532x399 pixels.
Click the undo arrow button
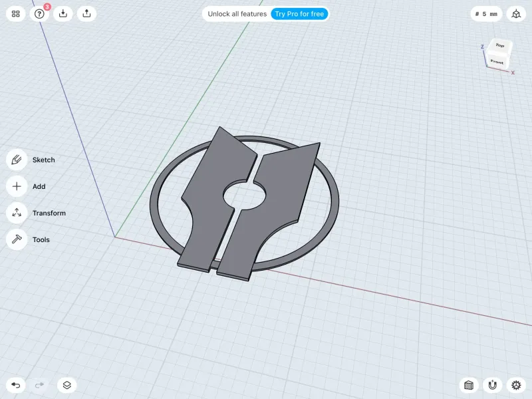click(x=15, y=385)
